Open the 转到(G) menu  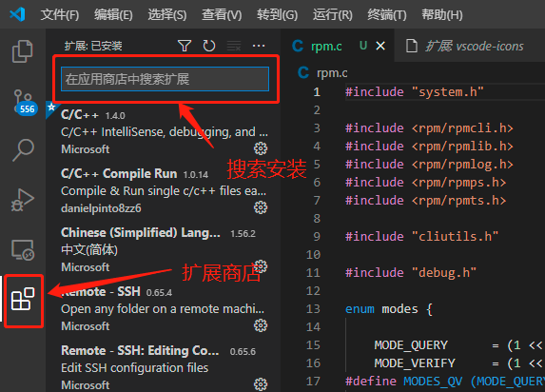(x=277, y=15)
